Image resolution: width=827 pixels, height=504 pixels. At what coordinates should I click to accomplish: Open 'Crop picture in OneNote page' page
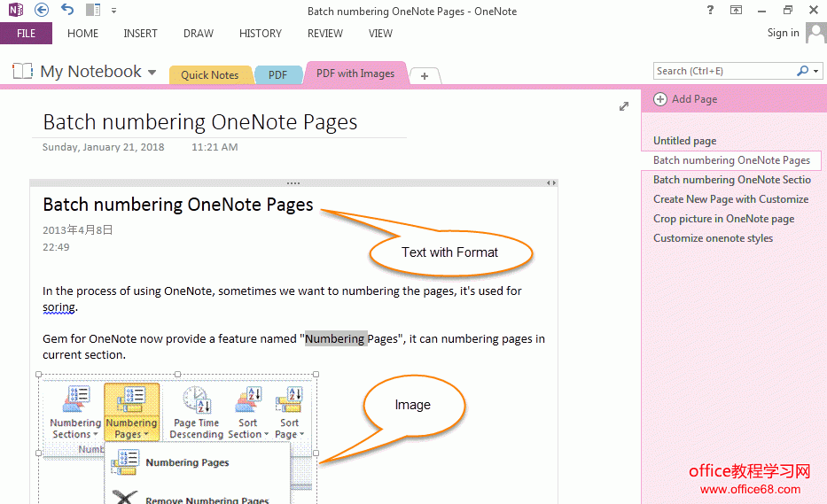click(723, 219)
